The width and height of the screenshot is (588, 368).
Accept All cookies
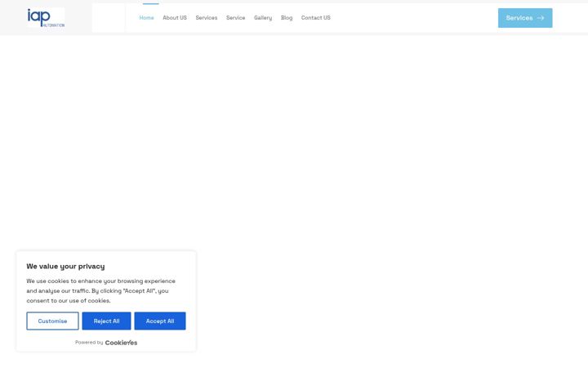pos(160,321)
